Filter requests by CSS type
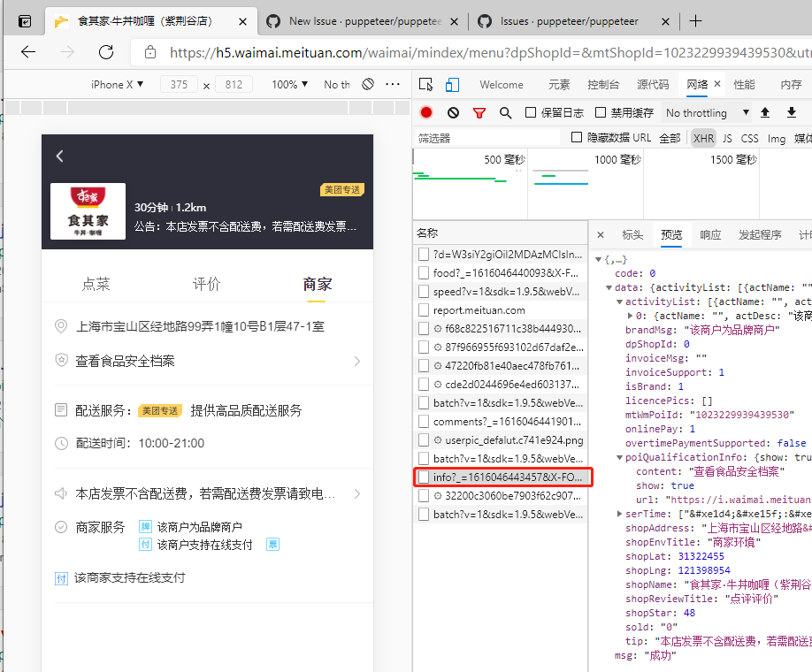Viewport: 812px width, 672px height. point(749,138)
